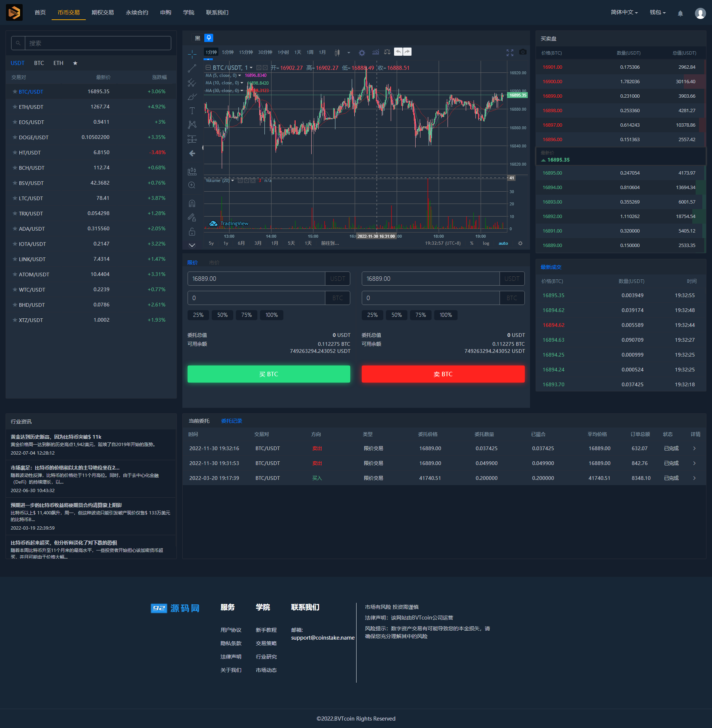Open the candlestick chart style dropdown arrow
Screen dimensions: 712x728
(348, 53)
